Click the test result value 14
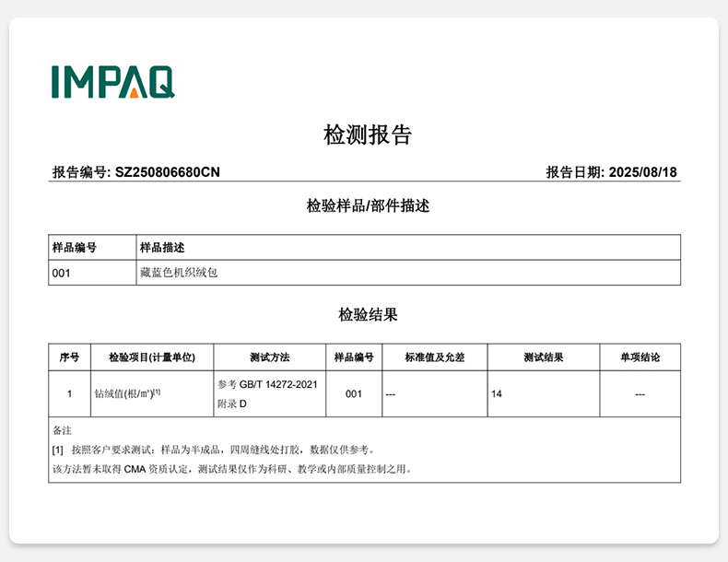This screenshot has width=728, height=562. pos(497,393)
